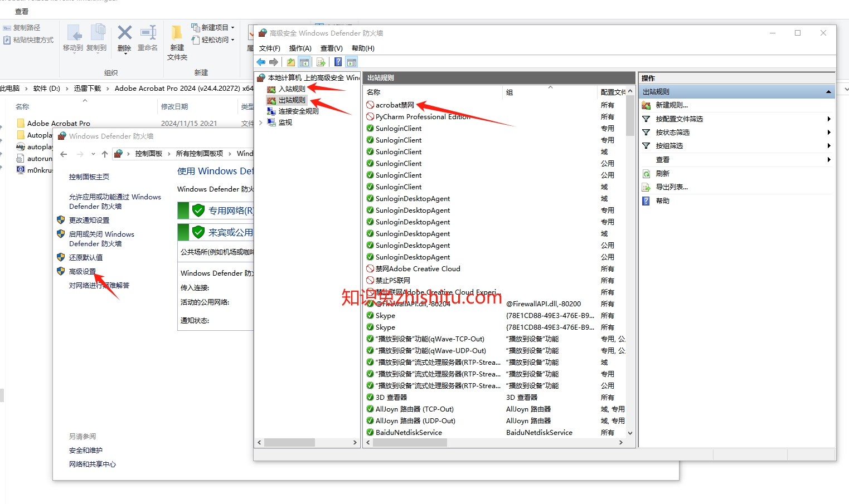Click the blue Back arrow in firewall toolbar

coord(261,62)
